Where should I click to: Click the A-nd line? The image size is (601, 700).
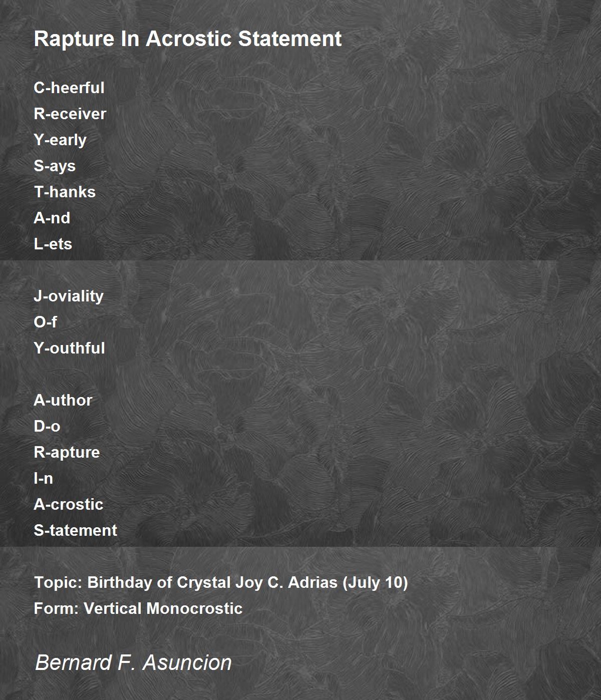[52, 218]
